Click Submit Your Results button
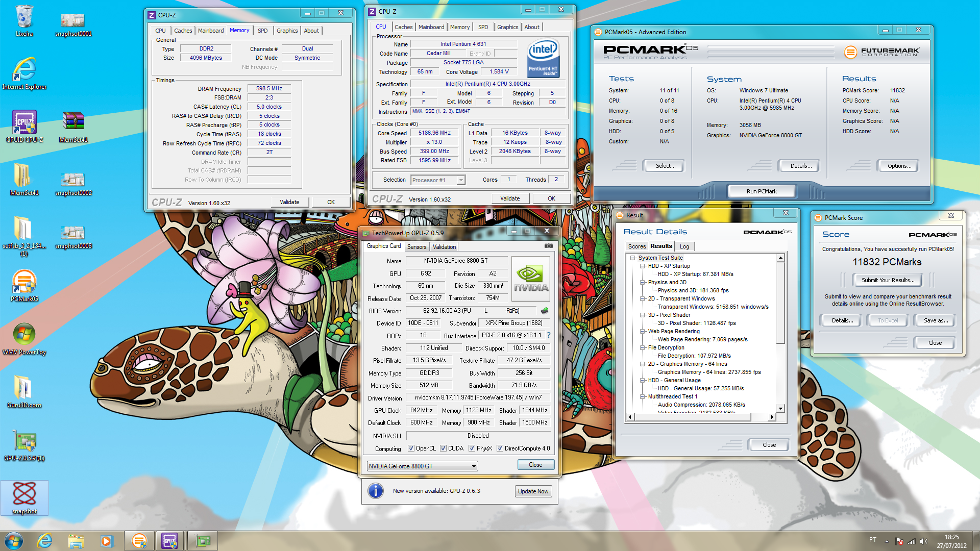Image resolution: width=980 pixels, height=551 pixels. tap(888, 280)
